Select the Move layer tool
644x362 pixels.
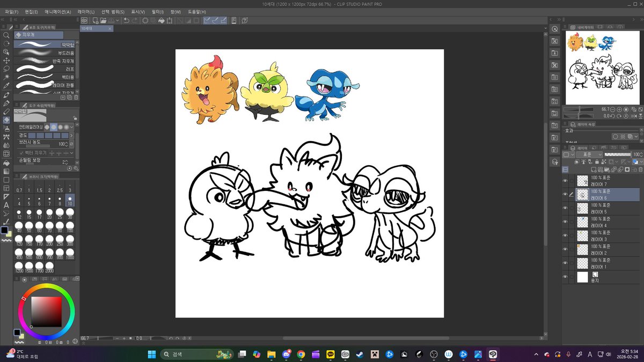coord(6,61)
